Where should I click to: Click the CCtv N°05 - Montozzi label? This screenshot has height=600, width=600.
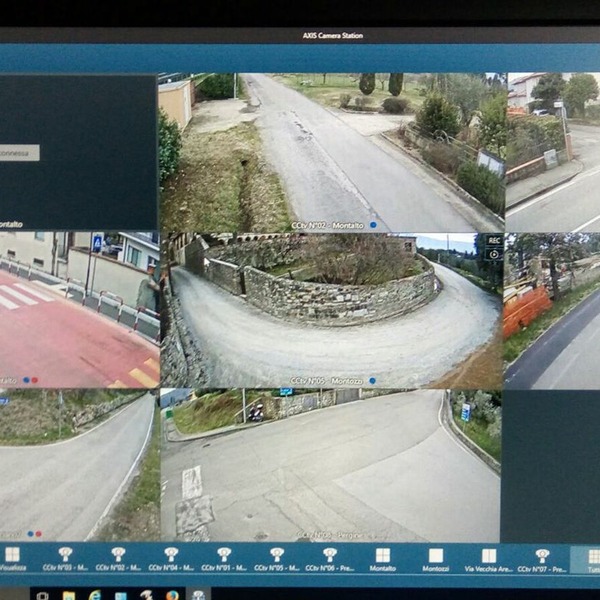327,381
